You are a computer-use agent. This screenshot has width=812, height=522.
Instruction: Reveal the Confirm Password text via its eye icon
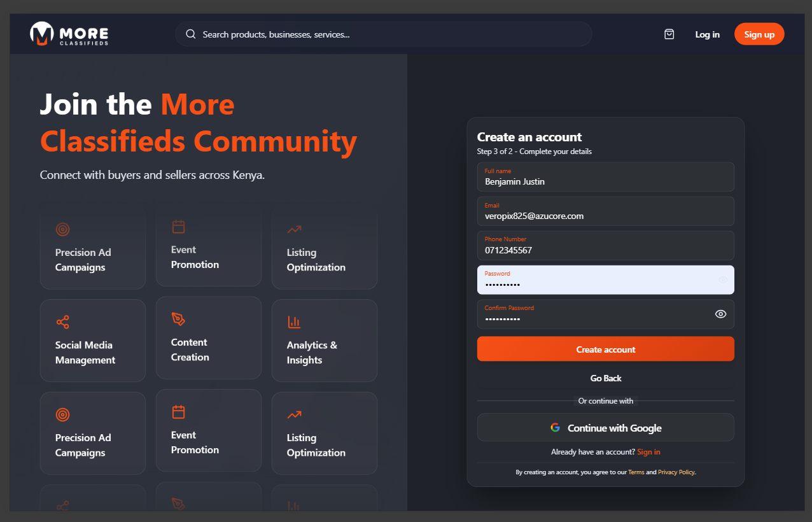click(721, 314)
